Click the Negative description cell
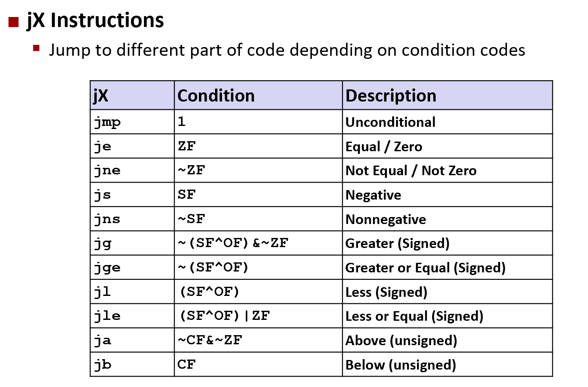This screenshot has width=588, height=387. tap(448, 194)
